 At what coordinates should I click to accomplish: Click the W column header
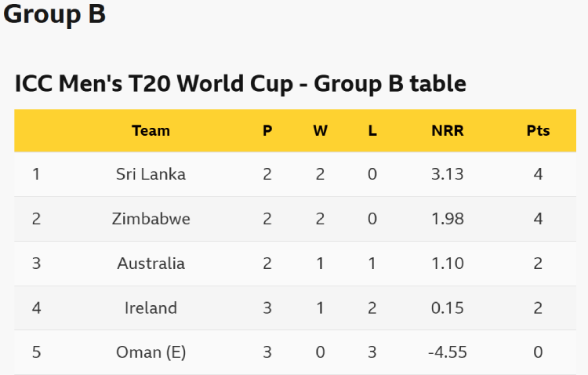pyautogui.click(x=320, y=131)
